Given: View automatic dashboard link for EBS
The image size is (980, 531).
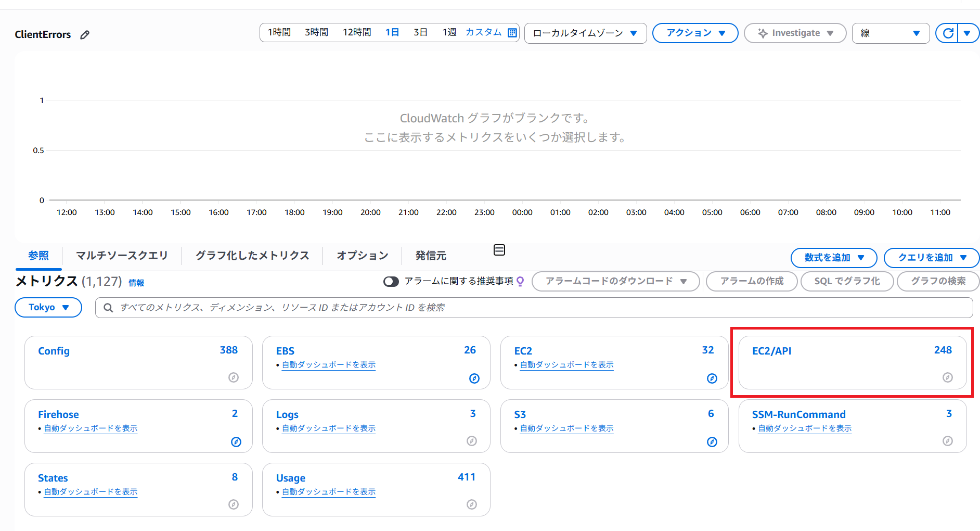Looking at the screenshot, I should coord(329,365).
